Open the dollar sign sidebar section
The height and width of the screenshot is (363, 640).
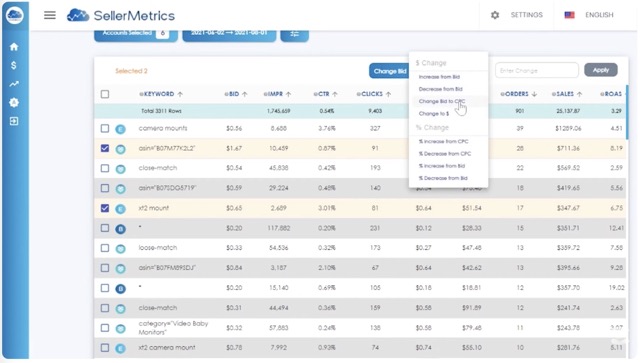pyautogui.click(x=14, y=65)
